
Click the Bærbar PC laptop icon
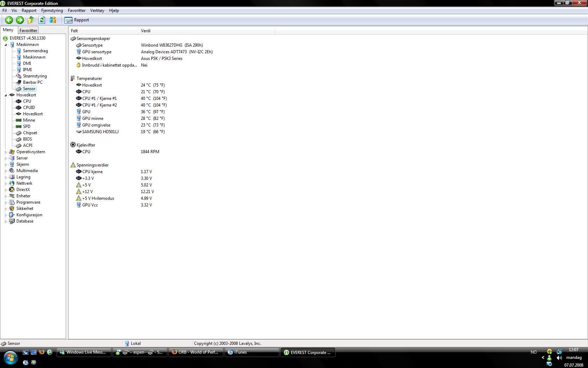(x=19, y=82)
